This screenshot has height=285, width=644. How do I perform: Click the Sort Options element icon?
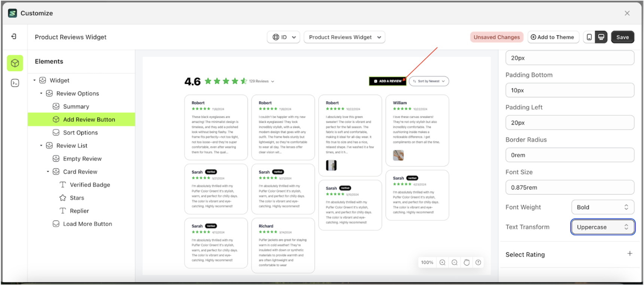tap(56, 132)
